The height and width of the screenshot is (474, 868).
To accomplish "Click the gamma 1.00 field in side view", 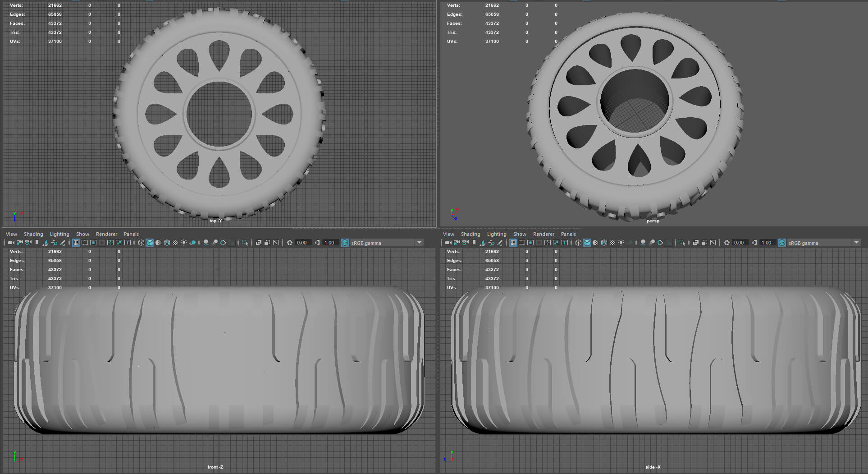I will 767,243.
